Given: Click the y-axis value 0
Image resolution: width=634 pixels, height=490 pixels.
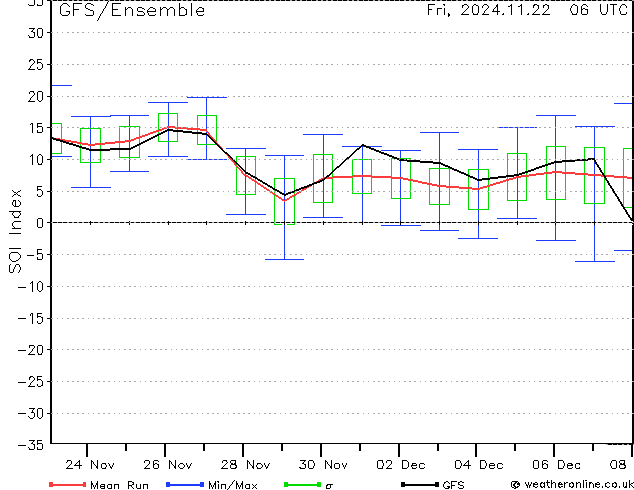Looking at the screenshot, I should [x=40, y=223].
